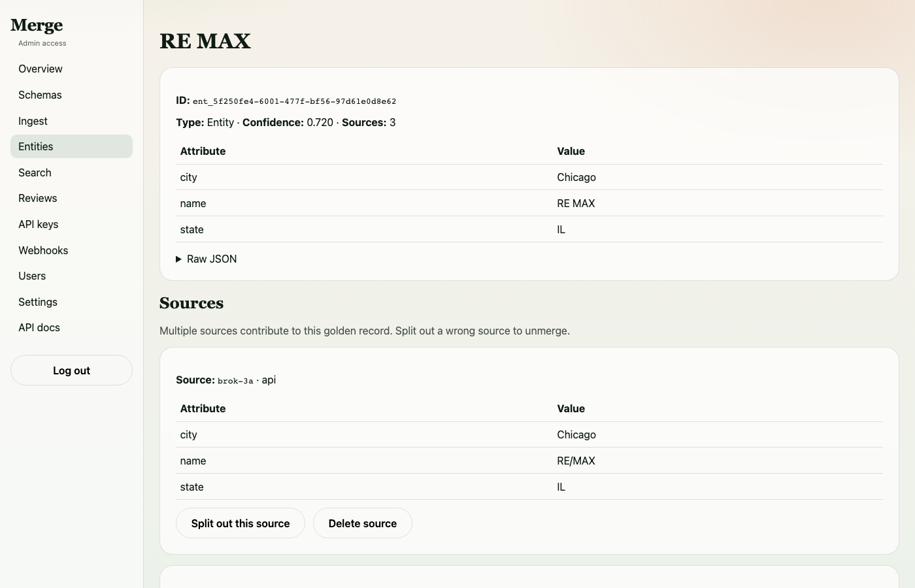915x588 pixels.
Task: Click the brok-3a source identifier
Action: click(235, 381)
